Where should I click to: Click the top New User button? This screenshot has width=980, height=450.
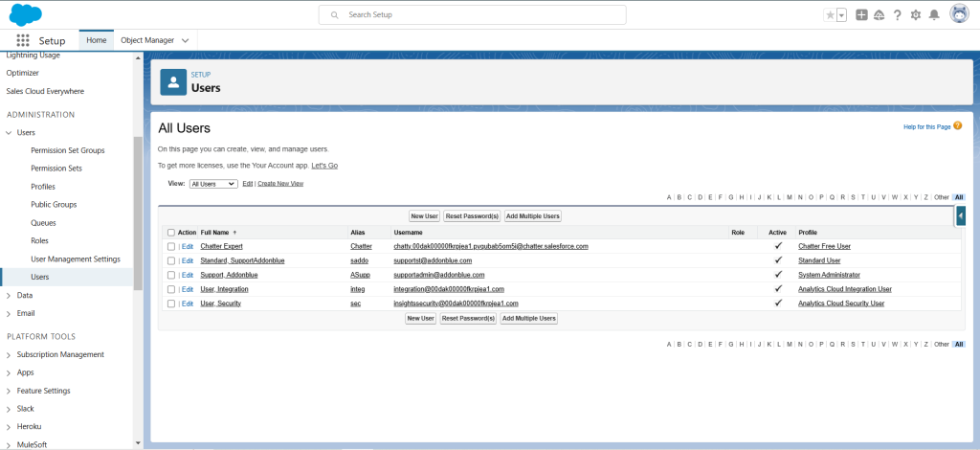424,216
